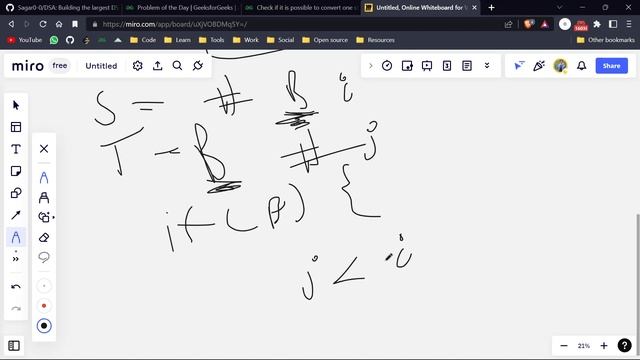Viewport: 640px width, 360px height.
Task: Click the address bar URL
Action: (175, 24)
